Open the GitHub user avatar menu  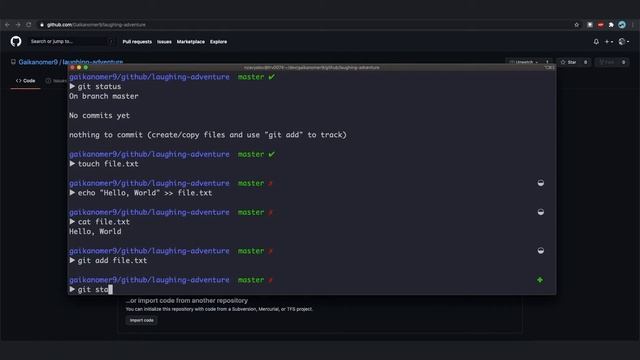coord(623,42)
